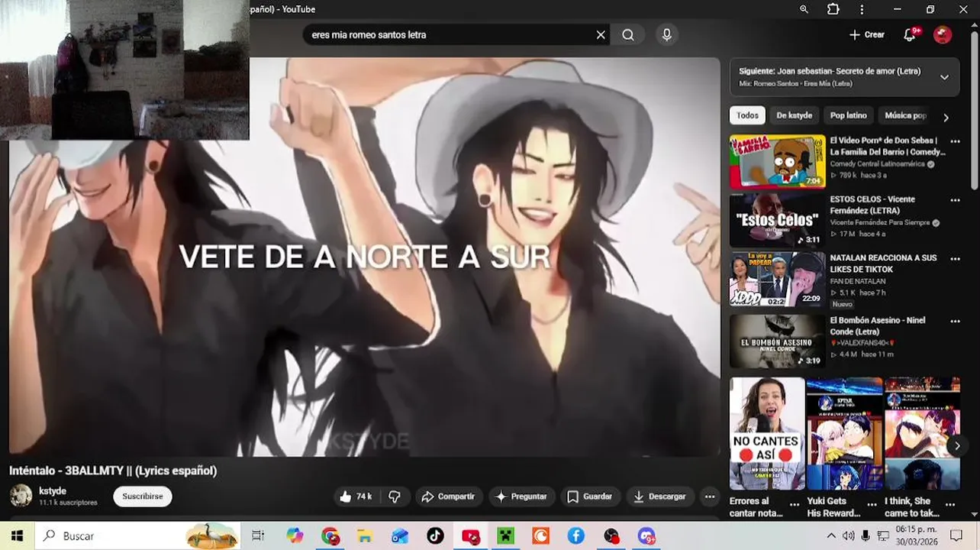Open browser extensions puzzle icon
Screen dimensions: 980x550
[x=833, y=9]
